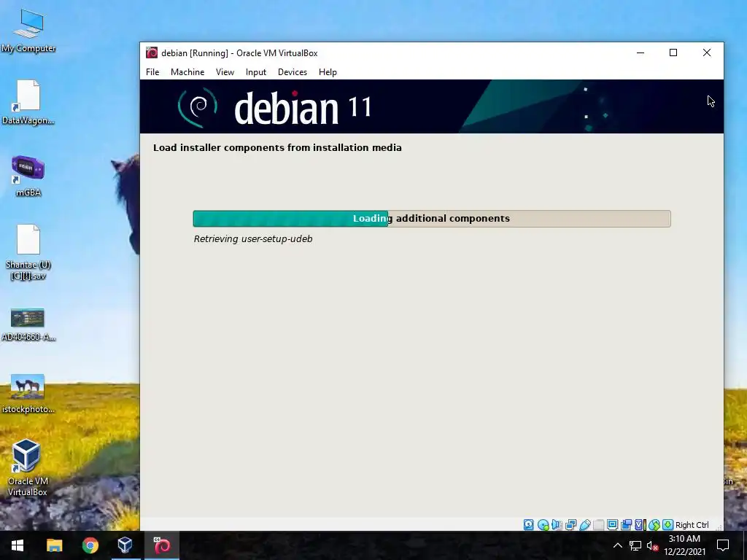Click the muted volume icon in system tray
This screenshot has height=560, width=747.
tap(653, 545)
